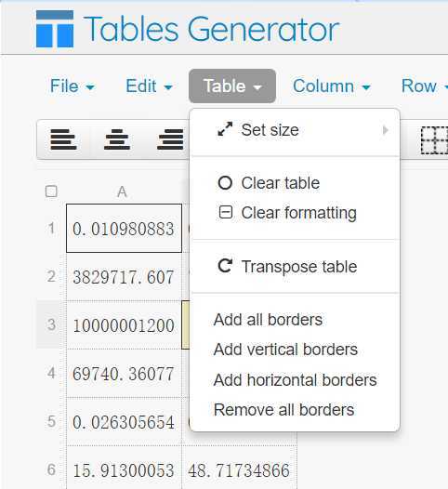Choose Add all borders

tap(295, 320)
